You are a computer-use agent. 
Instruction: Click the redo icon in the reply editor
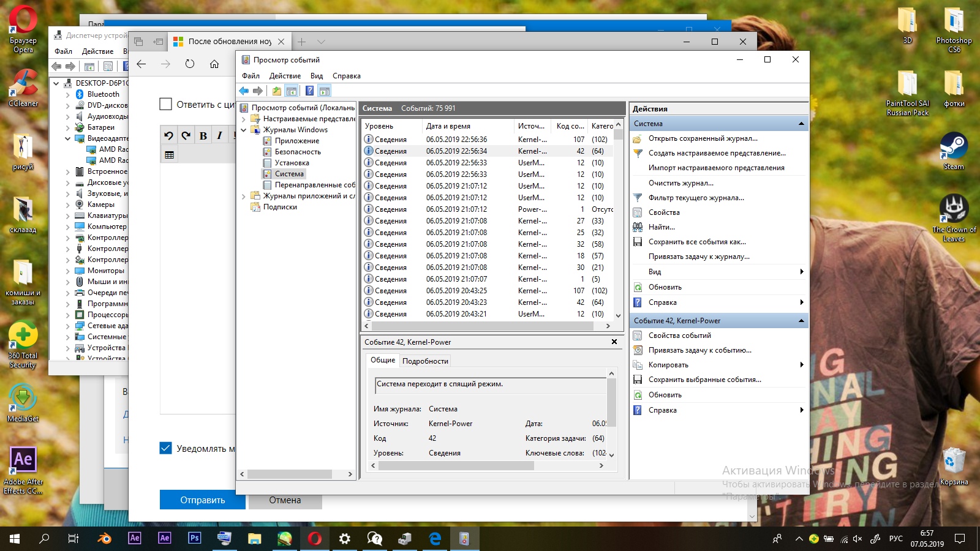pos(186,136)
